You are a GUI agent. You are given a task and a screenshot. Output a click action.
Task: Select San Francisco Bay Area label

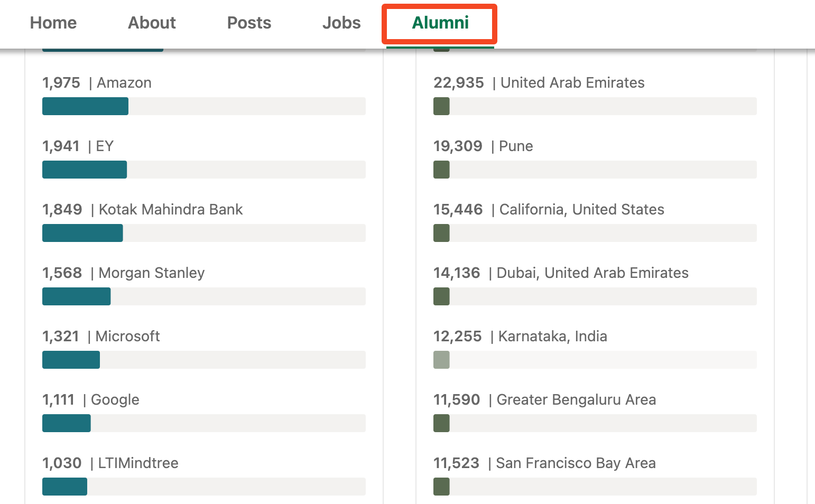[x=575, y=463]
